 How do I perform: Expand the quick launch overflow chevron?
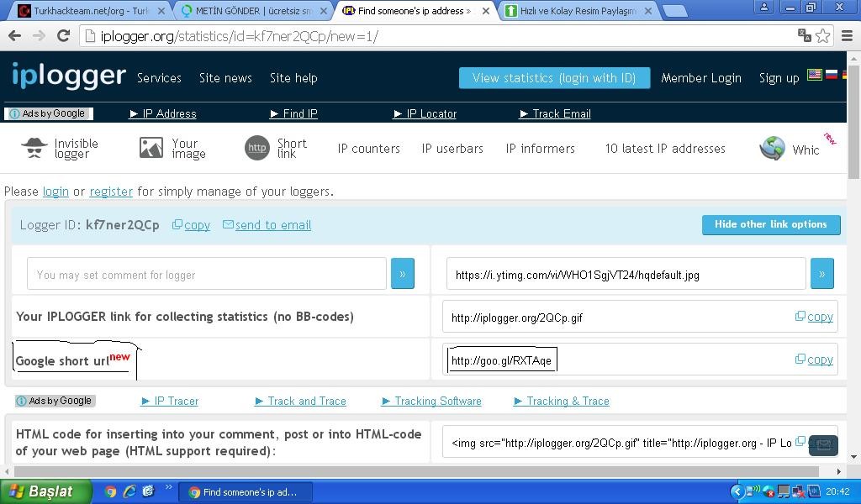click(168, 487)
